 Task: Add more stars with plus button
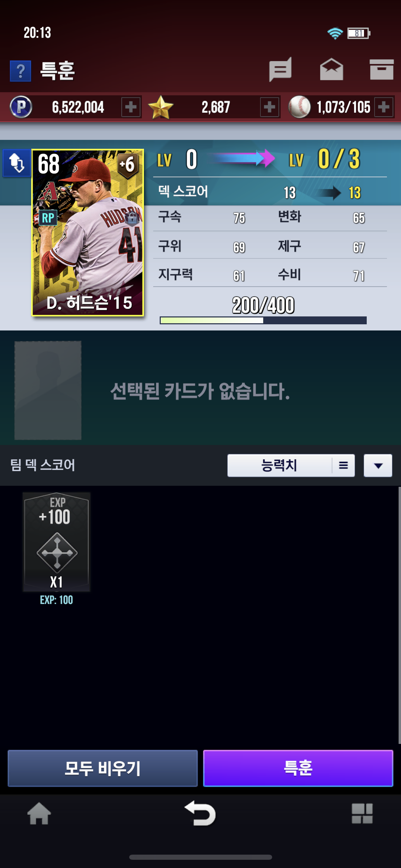coord(269,107)
